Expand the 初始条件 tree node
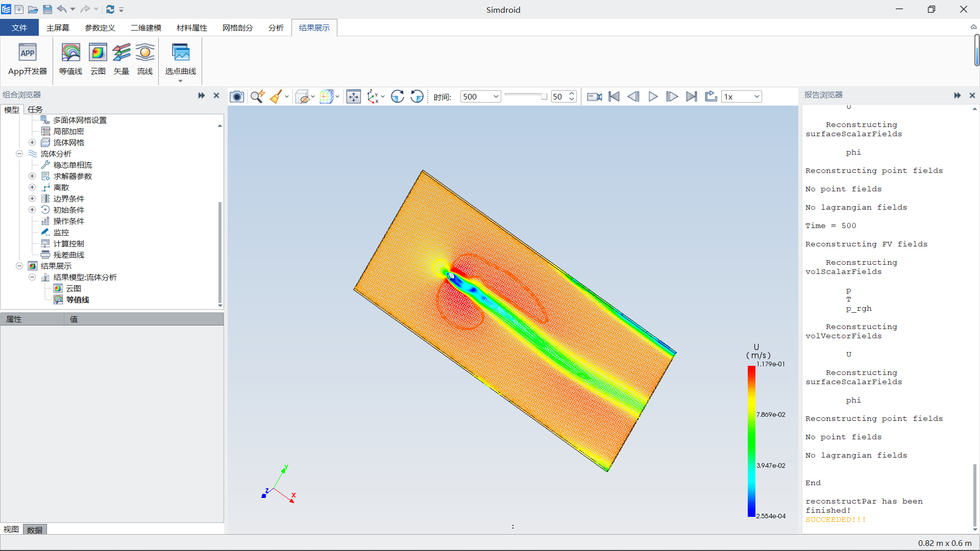980x551 pixels. [x=32, y=210]
